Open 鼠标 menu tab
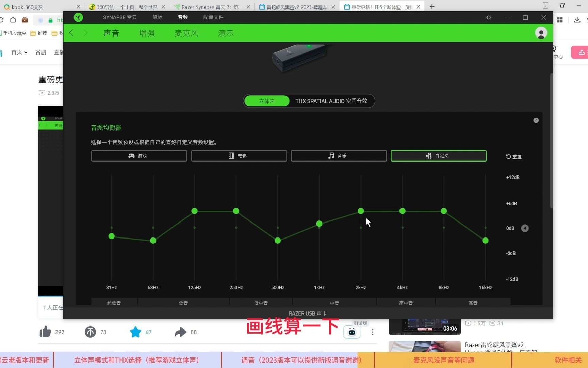The width and height of the screenshot is (588, 368). point(157,17)
